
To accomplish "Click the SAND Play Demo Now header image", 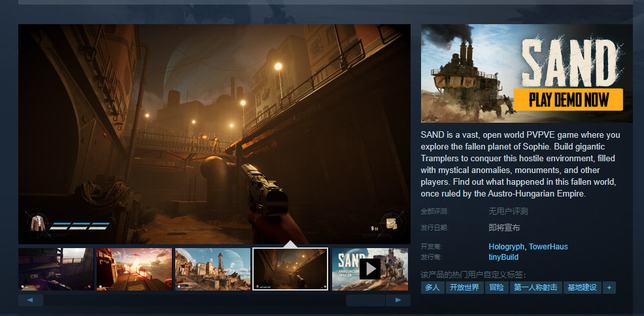I will point(526,73).
